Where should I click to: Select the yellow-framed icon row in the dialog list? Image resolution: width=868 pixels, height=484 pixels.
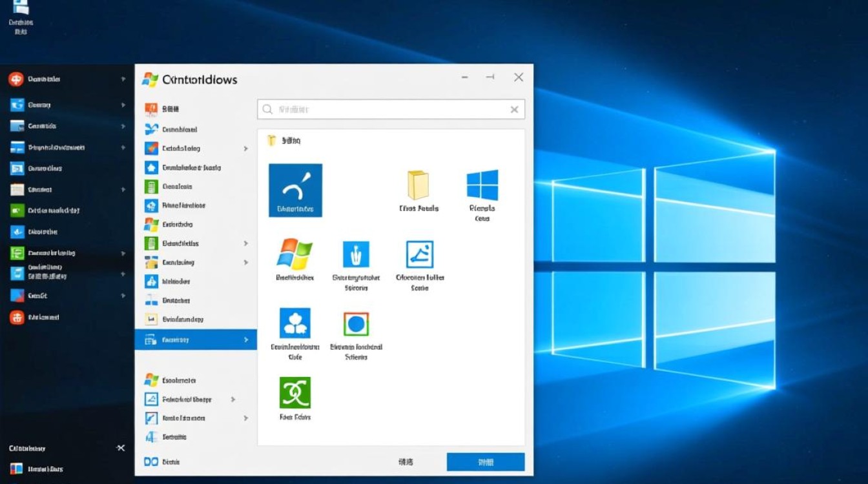point(196,319)
